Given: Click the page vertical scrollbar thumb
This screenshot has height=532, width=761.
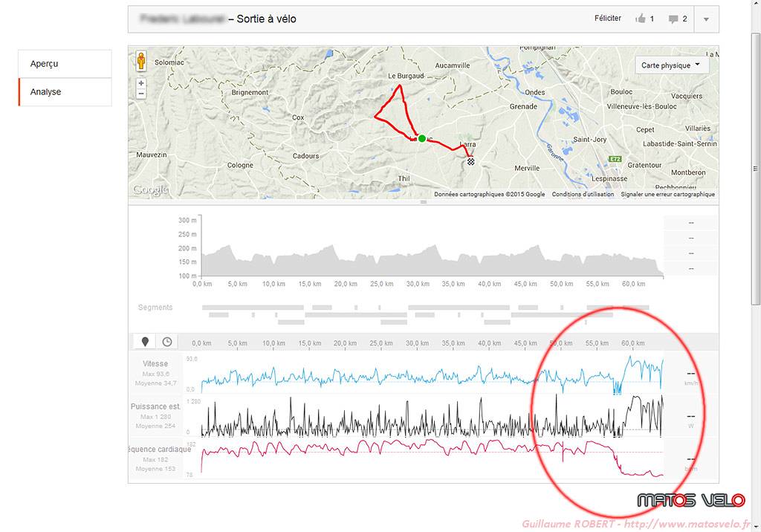Looking at the screenshot, I should pyautogui.click(x=755, y=169).
